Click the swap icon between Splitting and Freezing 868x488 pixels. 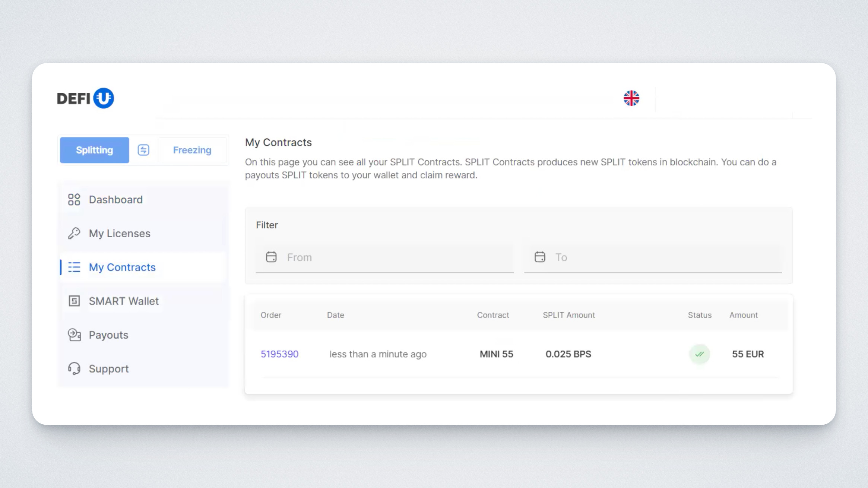pos(143,150)
